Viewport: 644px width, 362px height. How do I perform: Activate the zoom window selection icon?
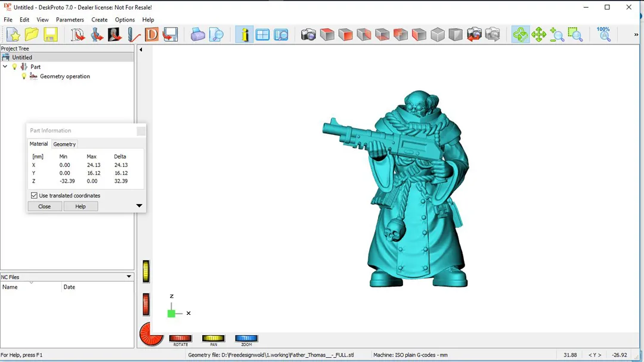(x=575, y=35)
